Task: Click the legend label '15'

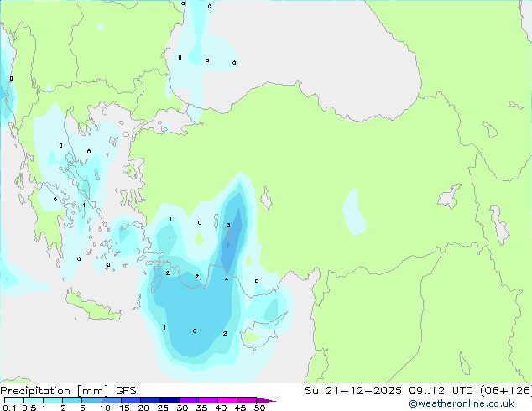Action: (124, 408)
